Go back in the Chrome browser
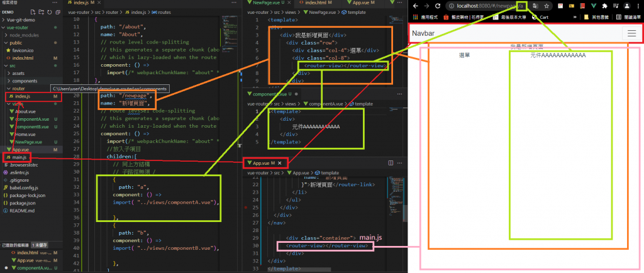Viewport: 644px width, 273px height. [415, 6]
